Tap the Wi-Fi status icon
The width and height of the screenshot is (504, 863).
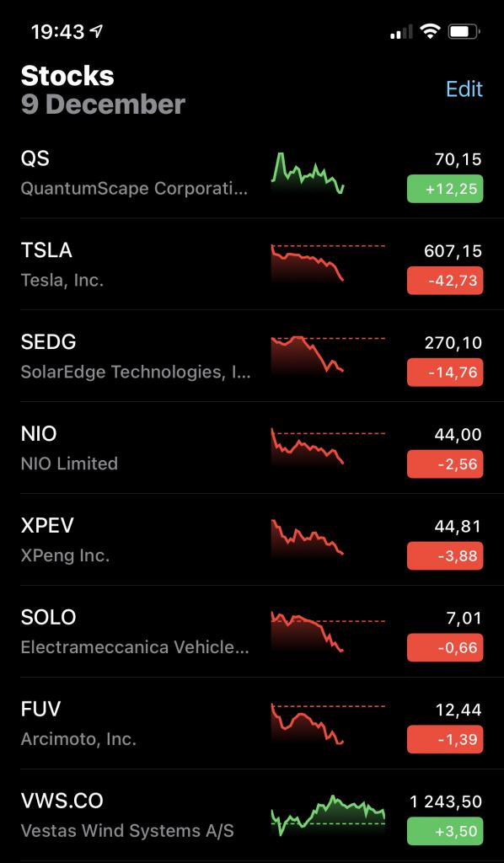[430, 32]
